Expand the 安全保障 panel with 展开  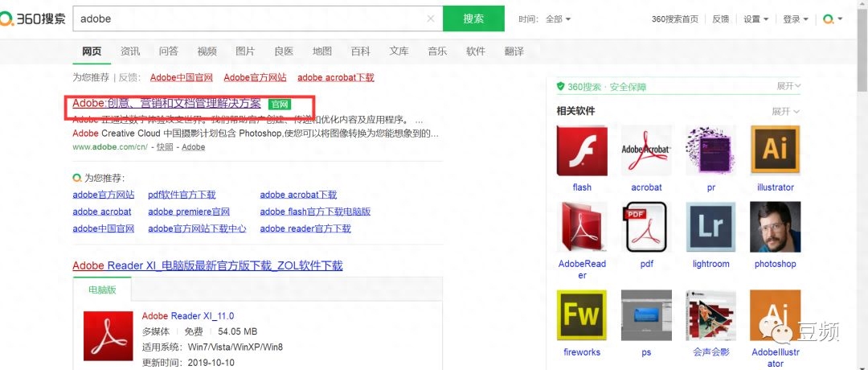[x=789, y=86]
